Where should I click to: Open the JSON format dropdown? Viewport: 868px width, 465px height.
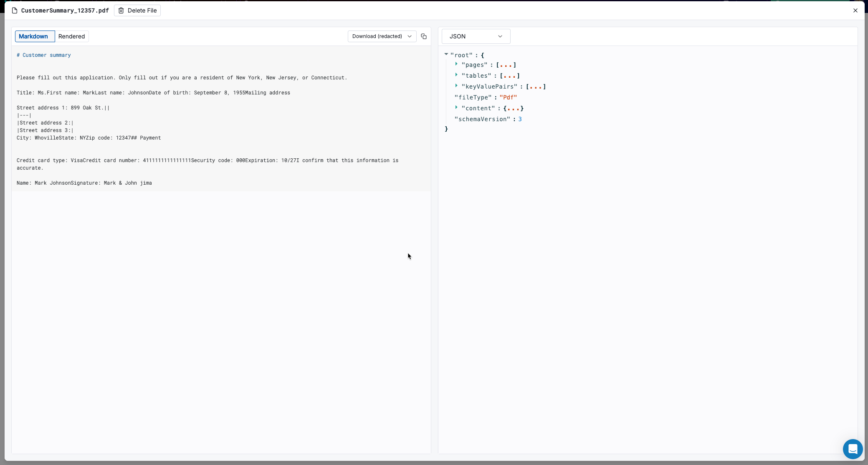[476, 36]
